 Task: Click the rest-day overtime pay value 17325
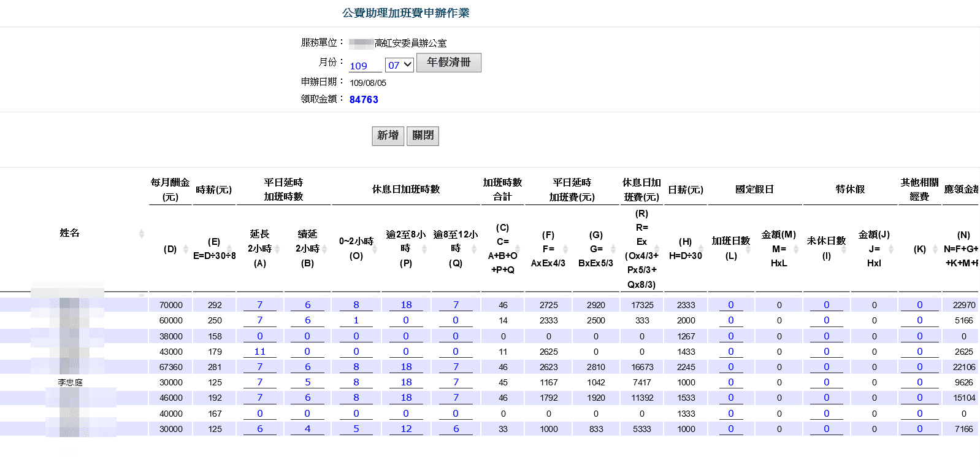coord(642,305)
